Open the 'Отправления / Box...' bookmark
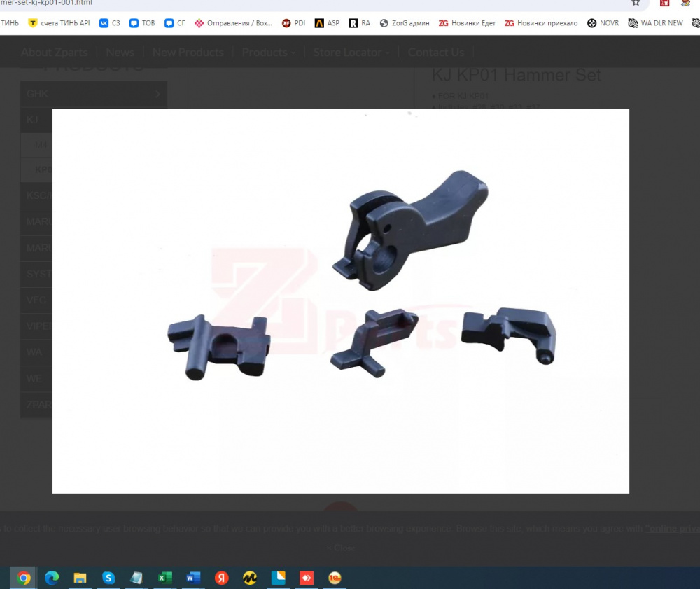 click(x=233, y=23)
